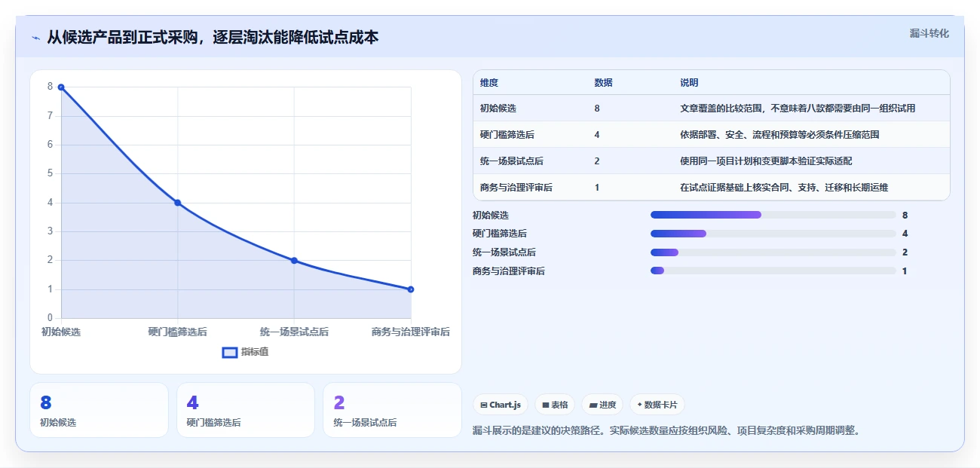Click the description starting 文章覆盖的比较范围
The width and height of the screenshot is (980, 468).
[798, 109]
